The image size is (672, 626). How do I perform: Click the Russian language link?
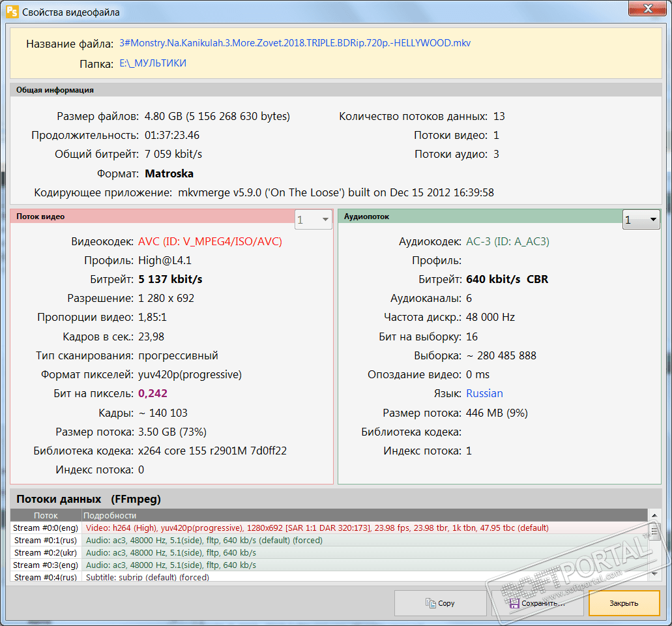pos(484,393)
